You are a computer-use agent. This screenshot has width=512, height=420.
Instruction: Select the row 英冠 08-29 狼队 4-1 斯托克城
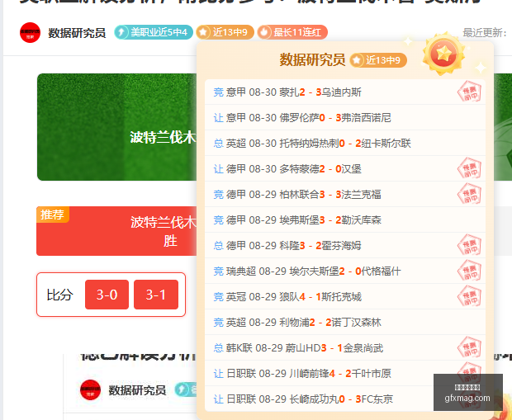click(x=345, y=297)
